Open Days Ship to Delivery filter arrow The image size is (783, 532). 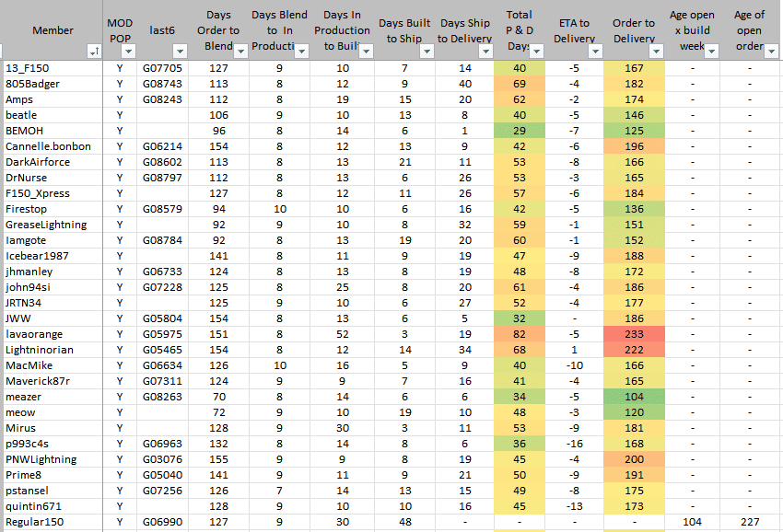pyautogui.click(x=485, y=52)
